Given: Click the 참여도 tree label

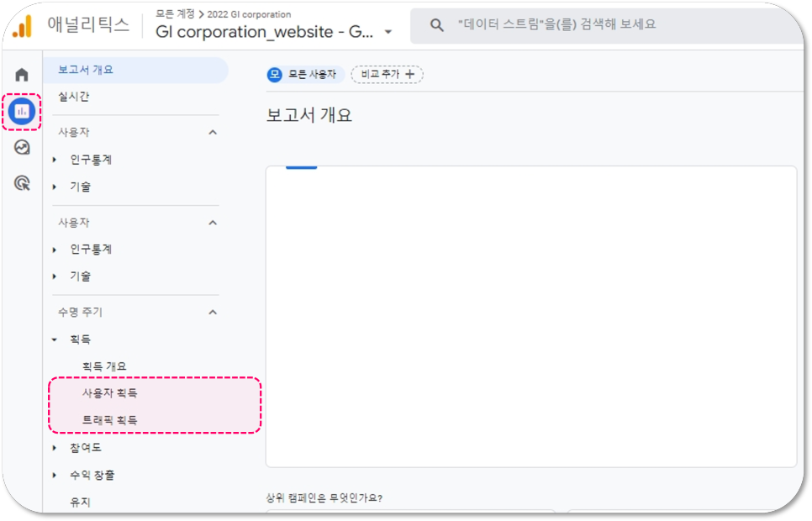Looking at the screenshot, I should (x=86, y=448).
